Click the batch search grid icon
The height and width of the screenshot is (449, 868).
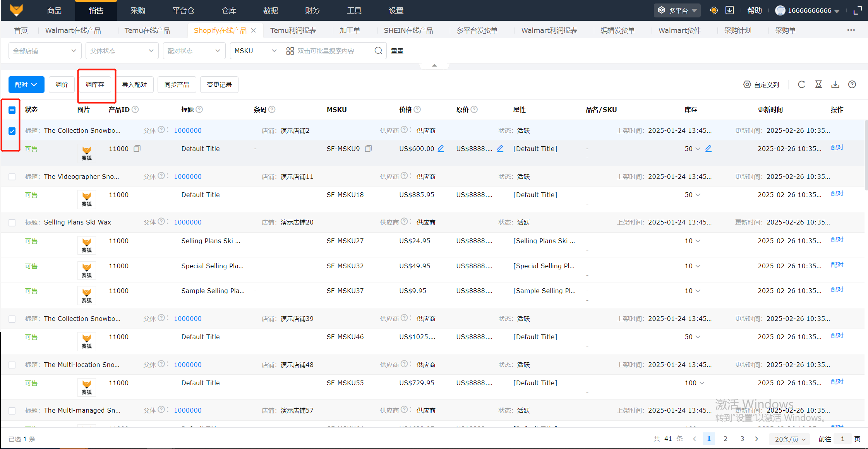click(x=290, y=51)
